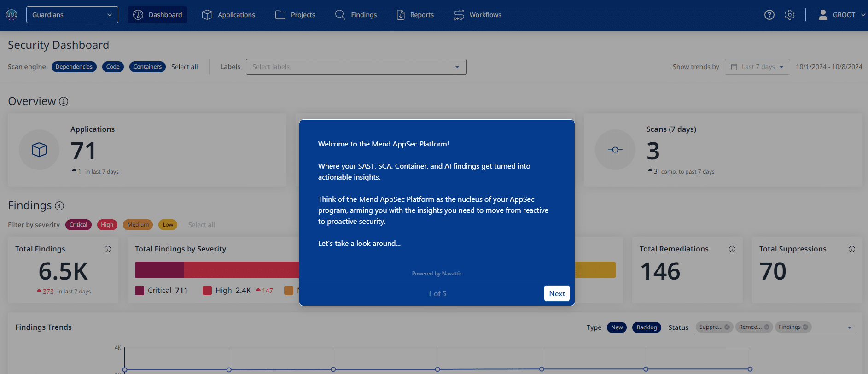Open the Guardians organization dropdown
The height and width of the screenshot is (374, 868).
tap(72, 15)
